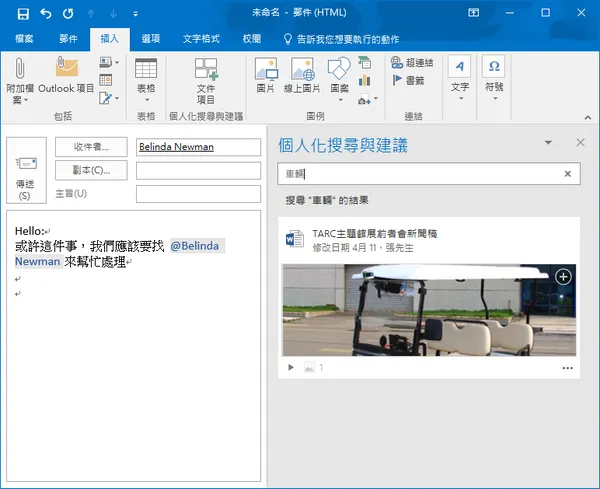This screenshot has height=489, width=600.
Task: Undo the last action
Action: (x=46, y=14)
